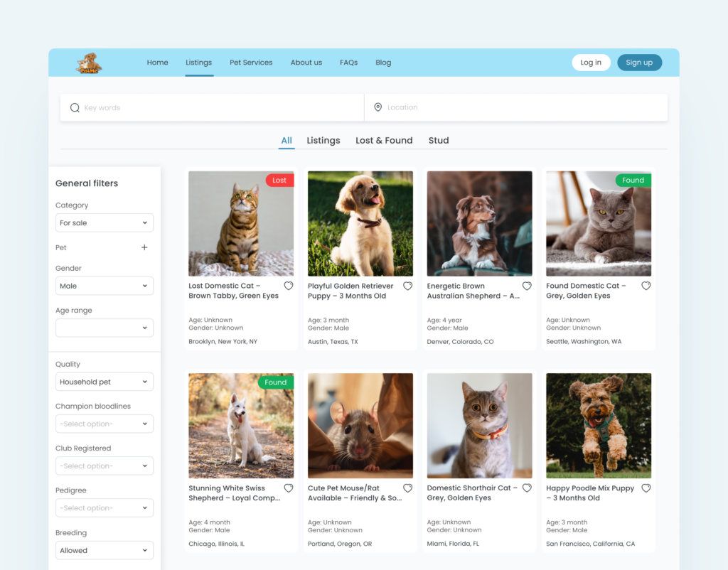Click the General filters heading
This screenshot has height=570, width=728.
(x=87, y=183)
